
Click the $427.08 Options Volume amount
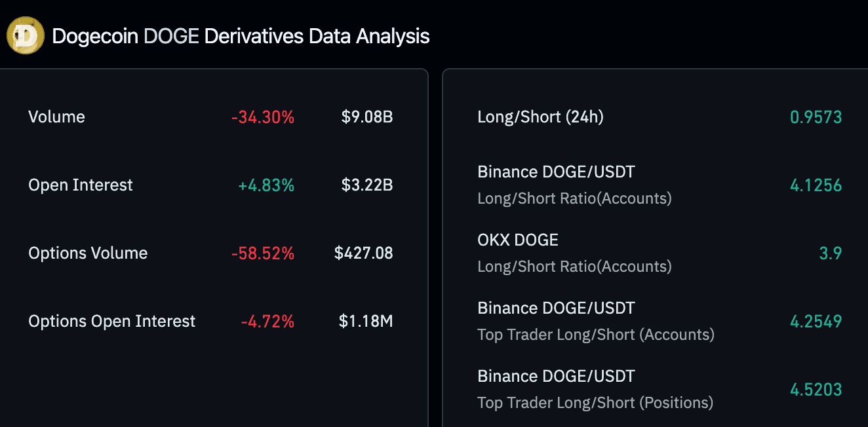pos(363,253)
